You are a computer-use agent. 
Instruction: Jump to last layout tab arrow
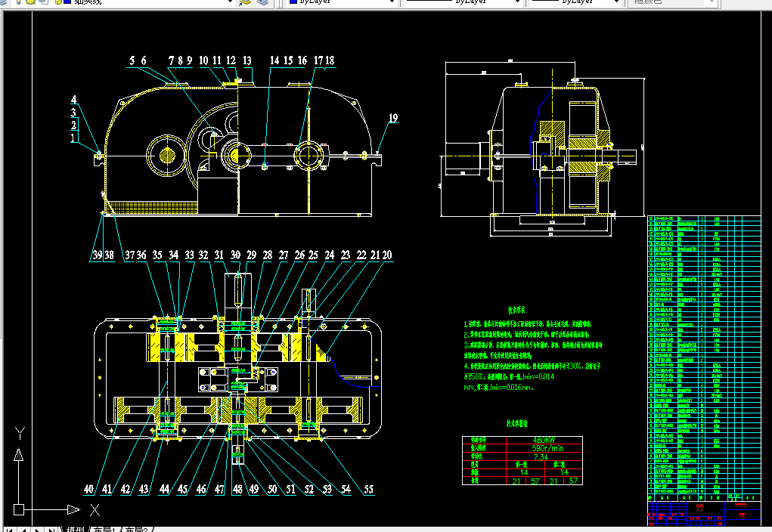point(51,530)
